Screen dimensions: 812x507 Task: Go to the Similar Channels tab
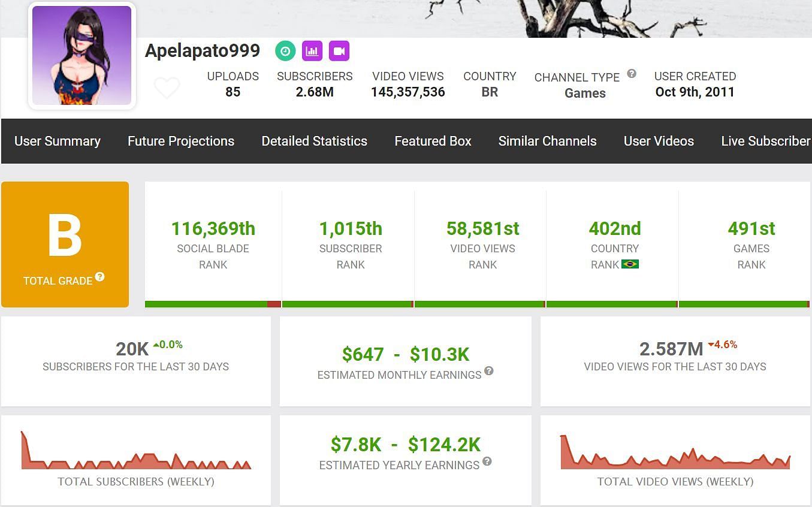(x=548, y=141)
